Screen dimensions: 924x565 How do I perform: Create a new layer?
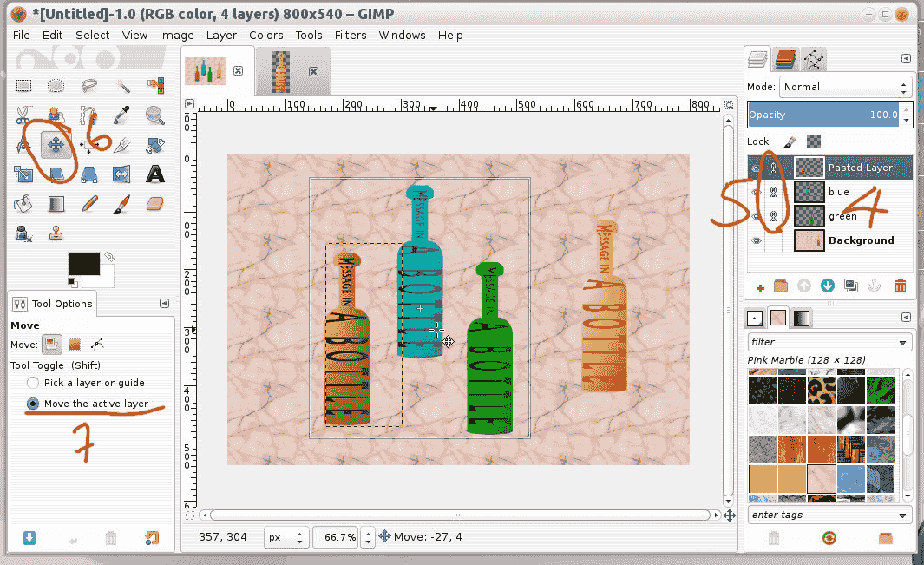pos(760,286)
